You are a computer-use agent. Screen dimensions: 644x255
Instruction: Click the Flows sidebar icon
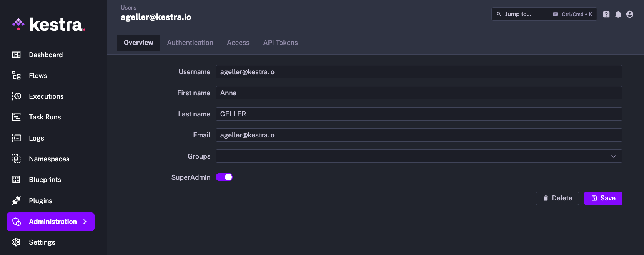tap(16, 76)
